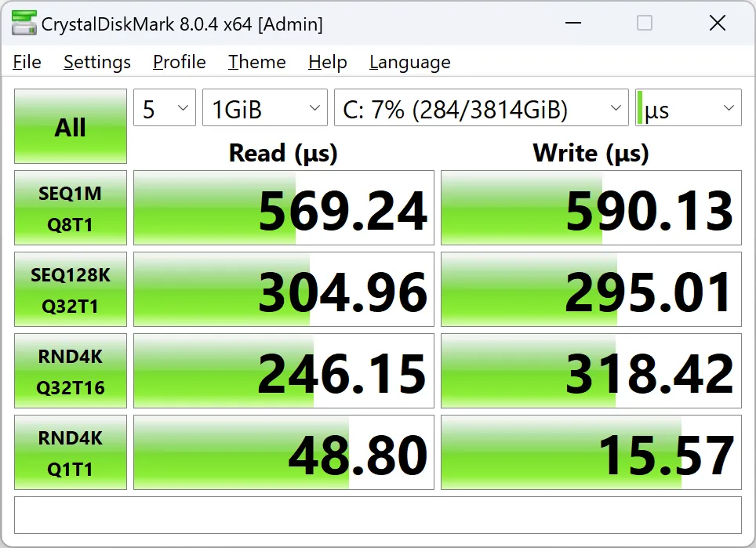Click the CrystalDiskMark app icon in title bar
The image size is (756, 548).
tap(24, 24)
